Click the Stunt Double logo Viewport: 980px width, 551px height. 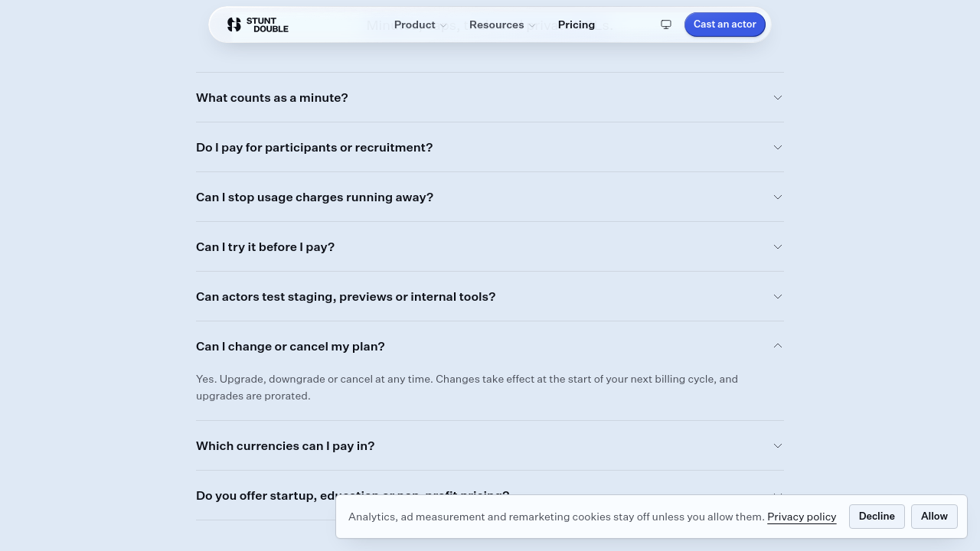click(258, 24)
